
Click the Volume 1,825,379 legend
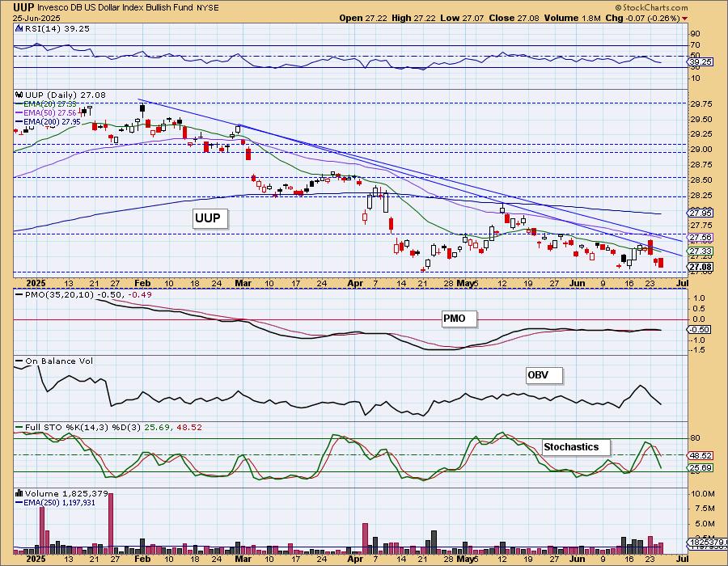pyautogui.click(x=66, y=493)
